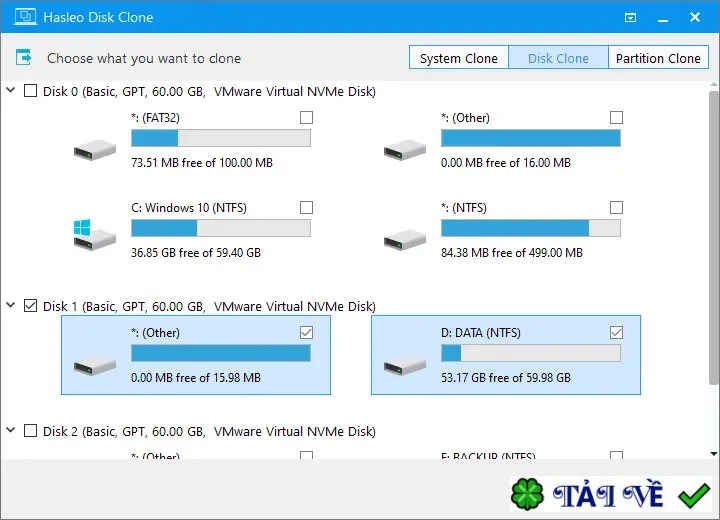Collapse the Disk 0 partition list
This screenshot has height=520, width=720.
(x=11, y=90)
